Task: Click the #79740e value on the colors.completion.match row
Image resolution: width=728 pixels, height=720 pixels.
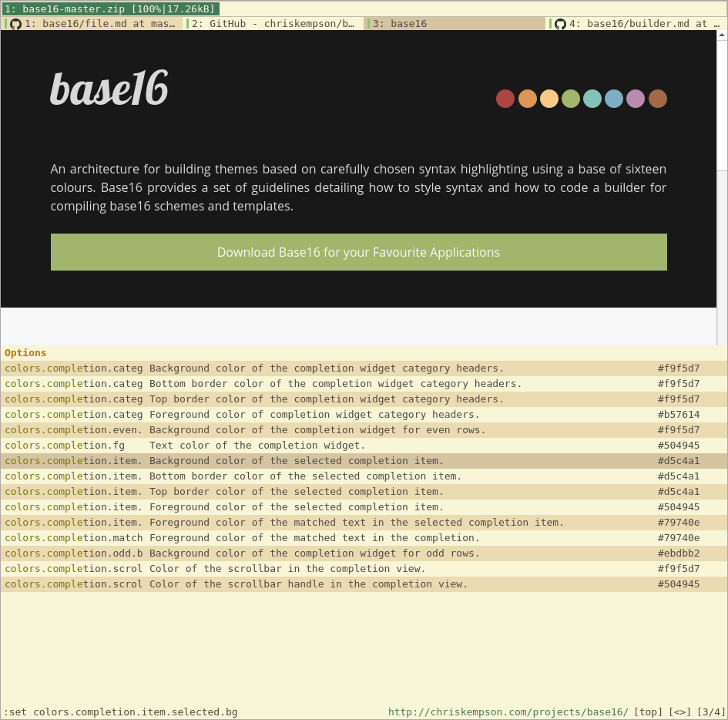Action: 679,537
